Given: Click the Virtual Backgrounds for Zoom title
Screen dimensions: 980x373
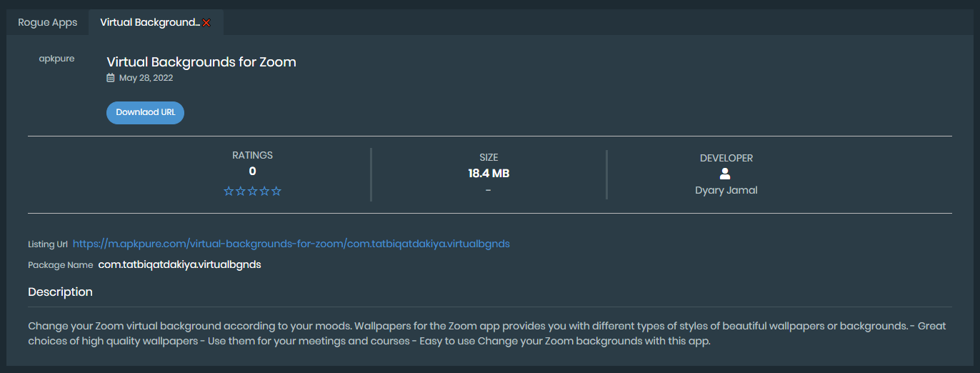Looking at the screenshot, I should click(x=201, y=62).
